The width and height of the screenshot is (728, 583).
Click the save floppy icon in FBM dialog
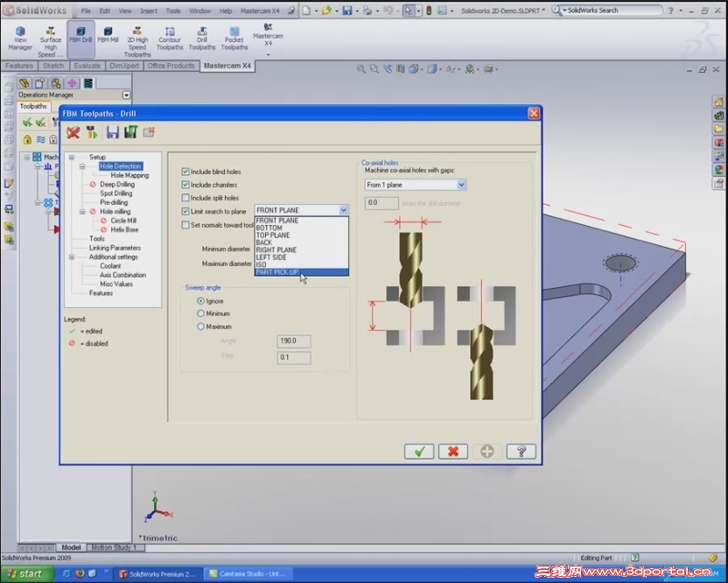pos(112,133)
